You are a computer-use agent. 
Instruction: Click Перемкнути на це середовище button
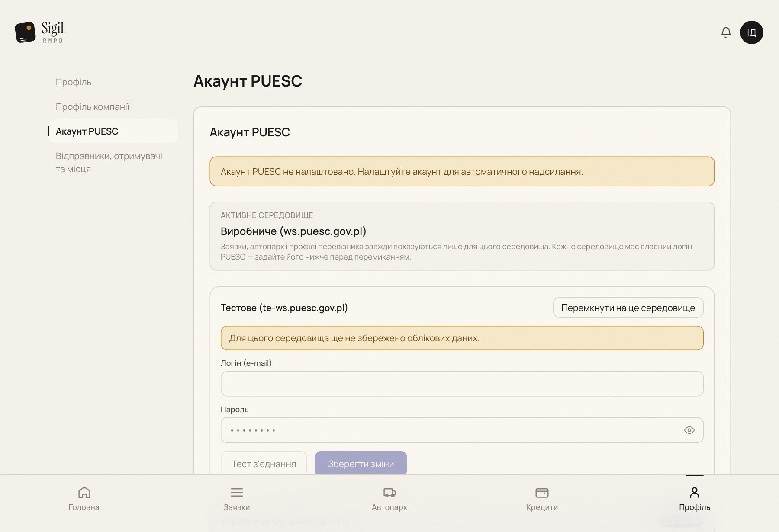pos(628,308)
